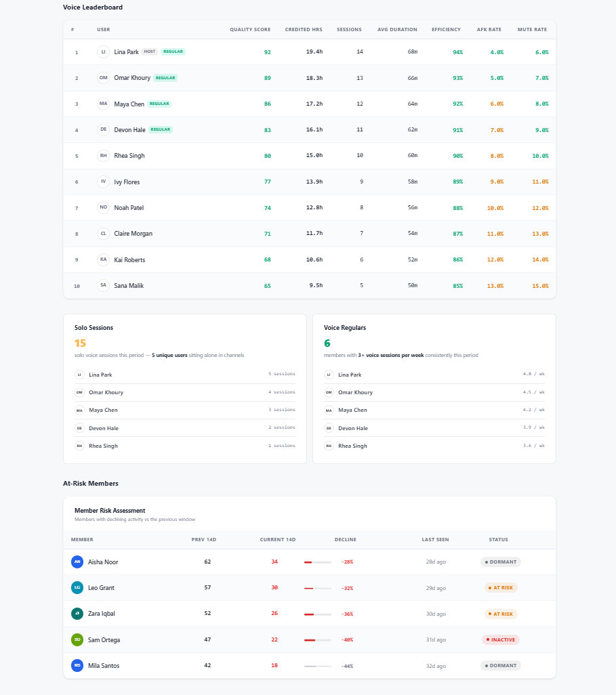The image size is (616, 695).
Task: Click Sam Ortega's green avatar icon
Action: pos(77,639)
